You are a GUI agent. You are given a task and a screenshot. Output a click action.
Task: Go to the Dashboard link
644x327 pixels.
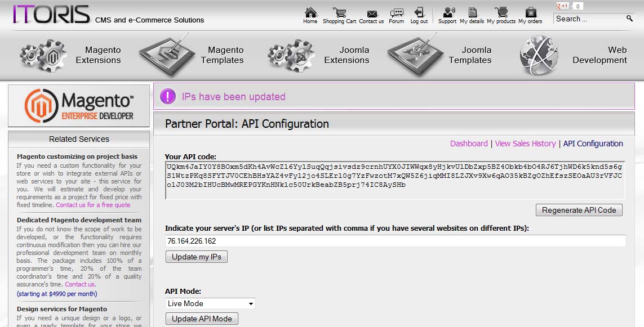click(469, 144)
